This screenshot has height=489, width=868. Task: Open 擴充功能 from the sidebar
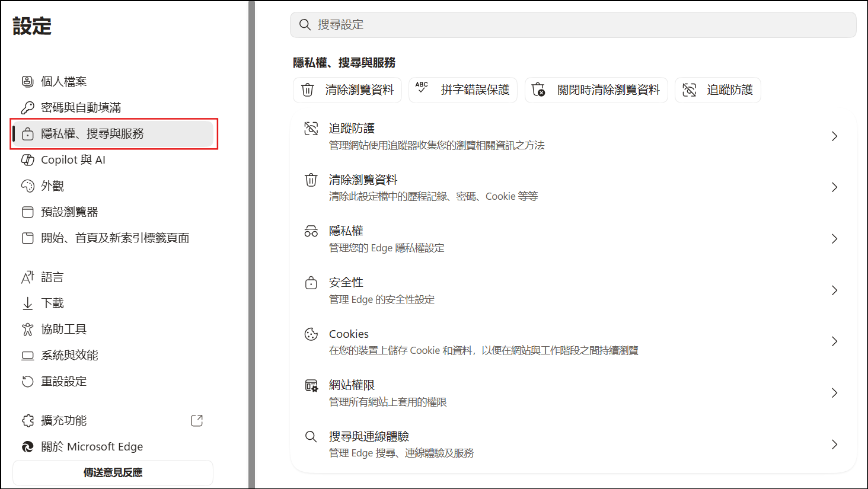click(113, 420)
